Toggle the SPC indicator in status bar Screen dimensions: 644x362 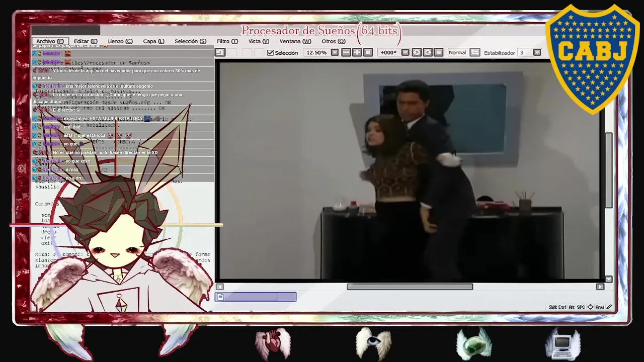click(581, 307)
